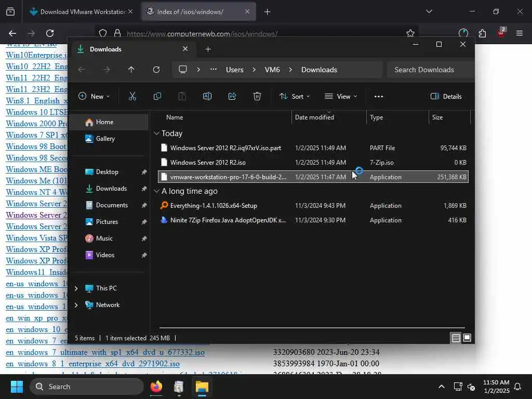Go back in Firefox browser

click(12, 33)
